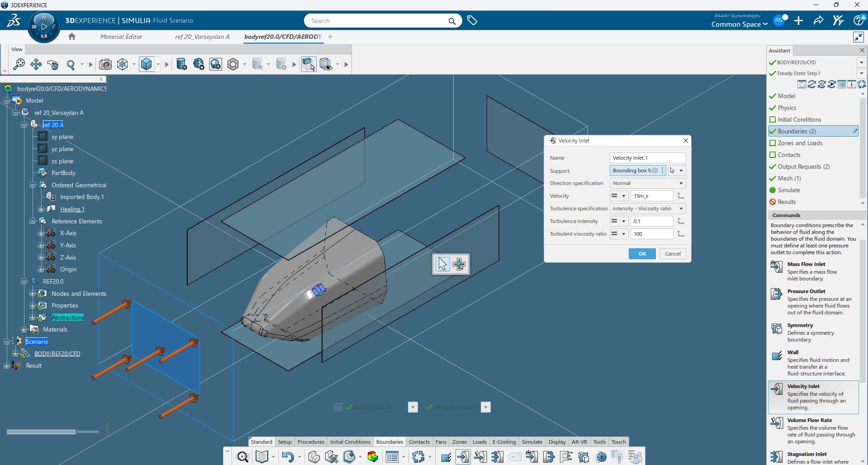Click the Symmetry command in Assistant

point(813,332)
